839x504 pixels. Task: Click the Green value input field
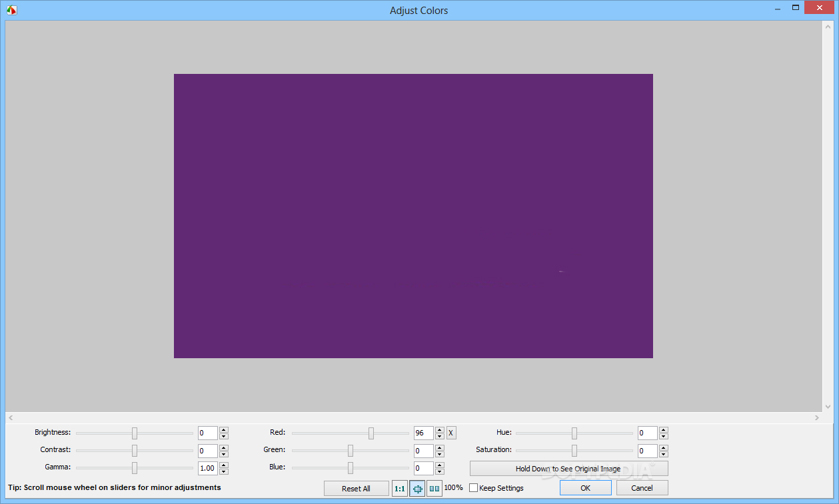pos(423,451)
